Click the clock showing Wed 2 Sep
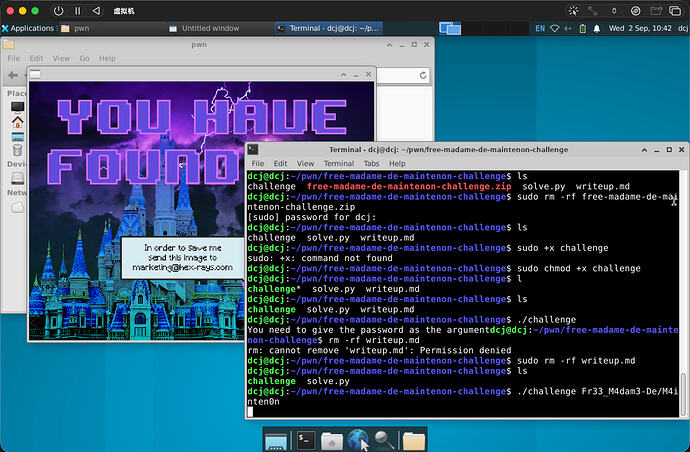 (640, 28)
